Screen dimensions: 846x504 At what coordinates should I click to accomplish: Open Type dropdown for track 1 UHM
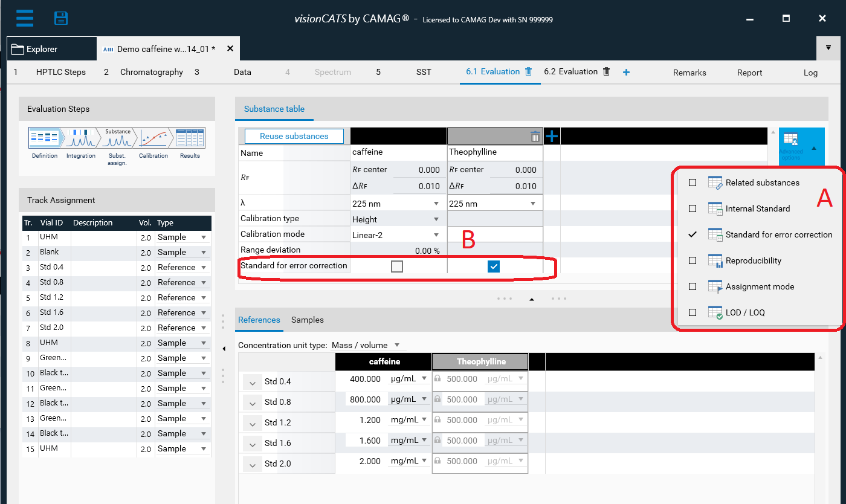click(x=182, y=237)
